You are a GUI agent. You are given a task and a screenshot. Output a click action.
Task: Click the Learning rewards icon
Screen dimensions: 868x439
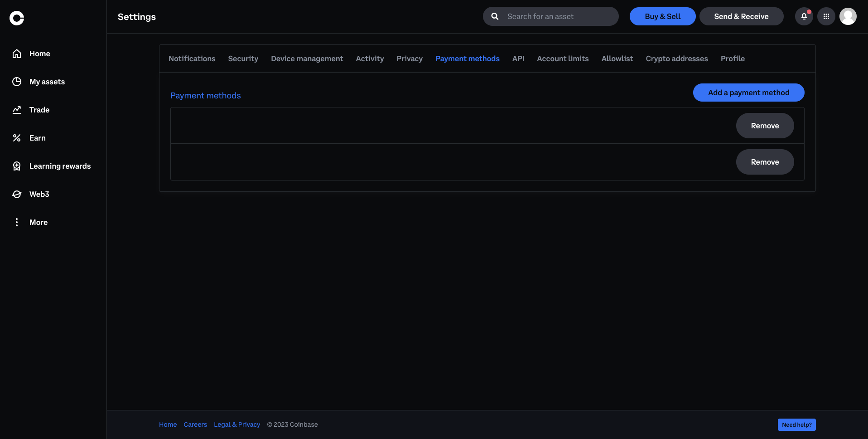(16, 166)
